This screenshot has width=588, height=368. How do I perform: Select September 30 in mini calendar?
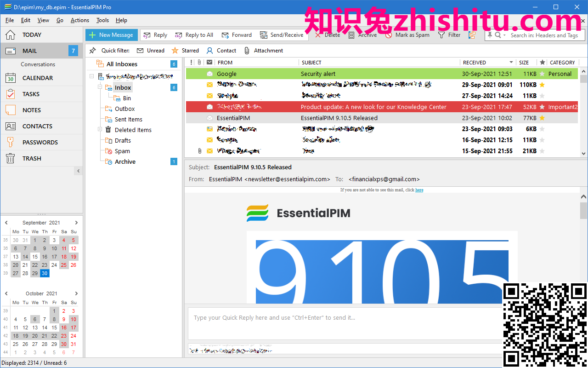(x=45, y=273)
